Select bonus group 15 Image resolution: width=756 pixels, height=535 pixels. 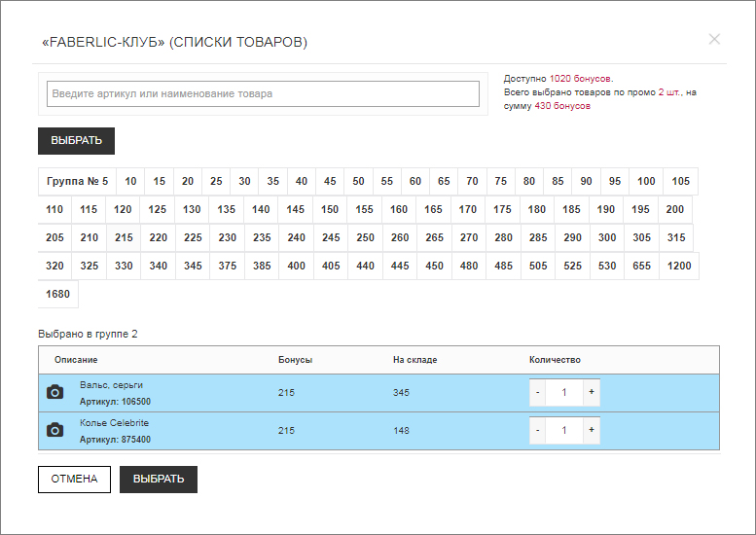(160, 181)
